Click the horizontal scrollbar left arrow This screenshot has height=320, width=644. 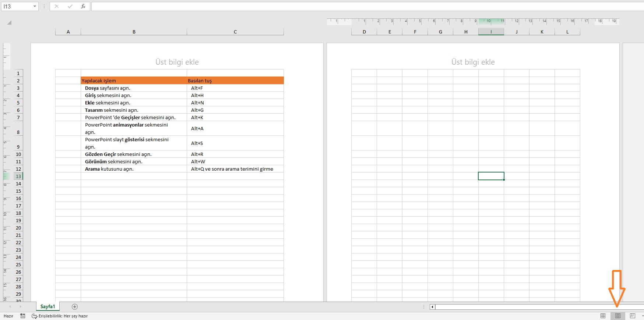click(432, 307)
